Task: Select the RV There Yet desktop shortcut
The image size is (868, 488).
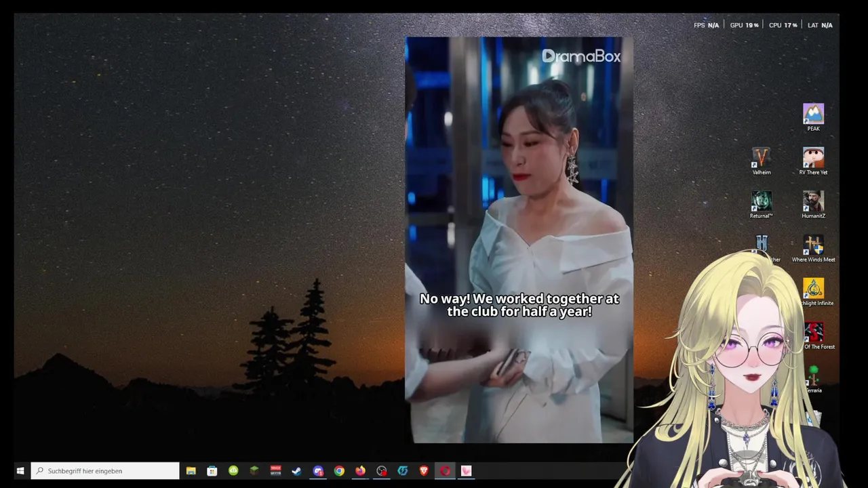Action: (x=813, y=161)
